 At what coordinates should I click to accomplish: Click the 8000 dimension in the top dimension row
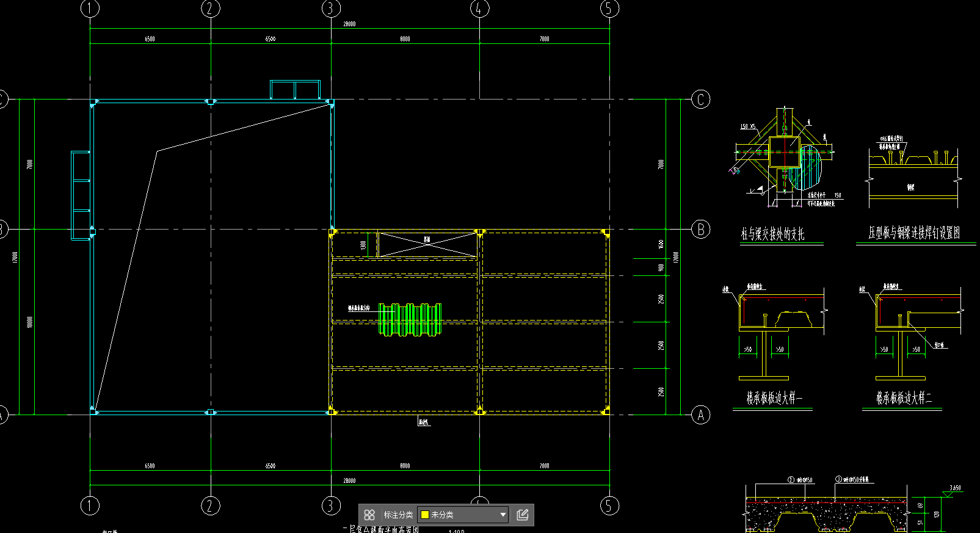tap(405, 39)
